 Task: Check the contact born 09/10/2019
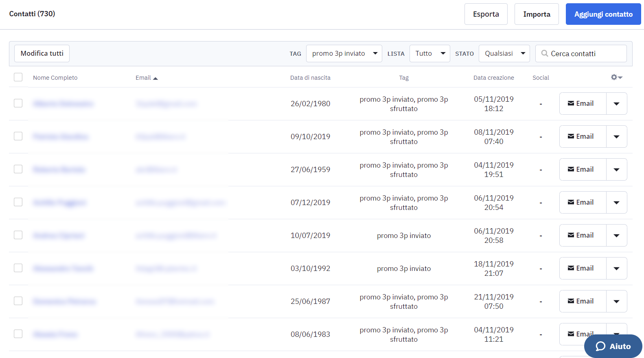click(x=18, y=136)
